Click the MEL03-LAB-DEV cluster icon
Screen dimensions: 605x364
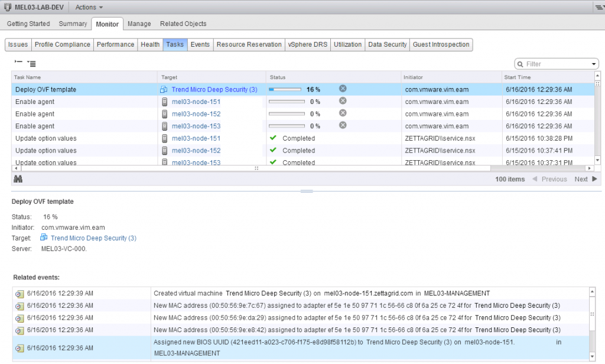tap(7, 7)
